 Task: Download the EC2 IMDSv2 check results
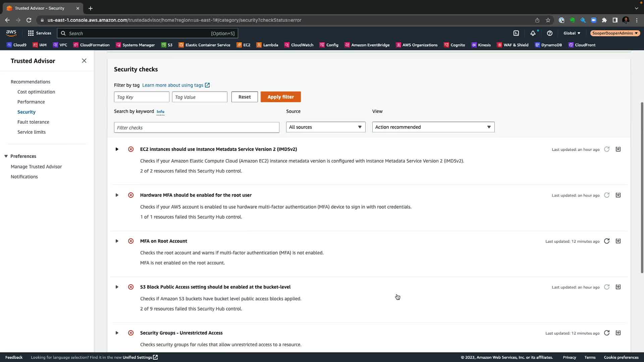tap(618, 149)
